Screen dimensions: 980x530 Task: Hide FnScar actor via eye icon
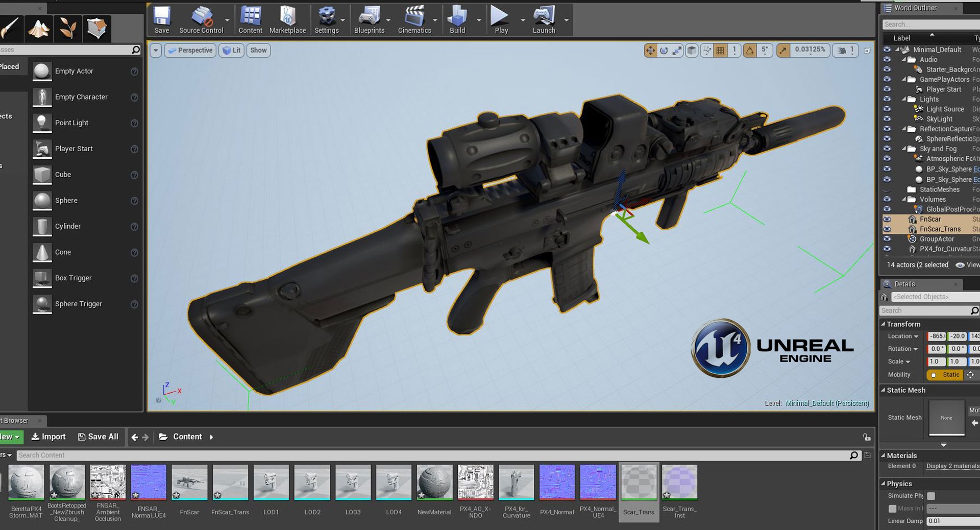pyautogui.click(x=887, y=219)
